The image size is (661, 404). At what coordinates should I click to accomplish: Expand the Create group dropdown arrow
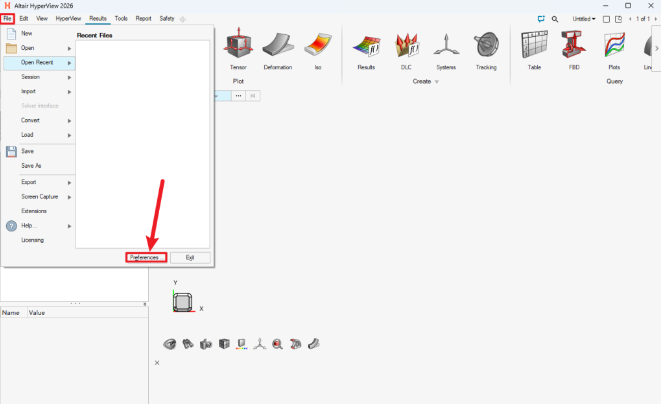point(437,82)
